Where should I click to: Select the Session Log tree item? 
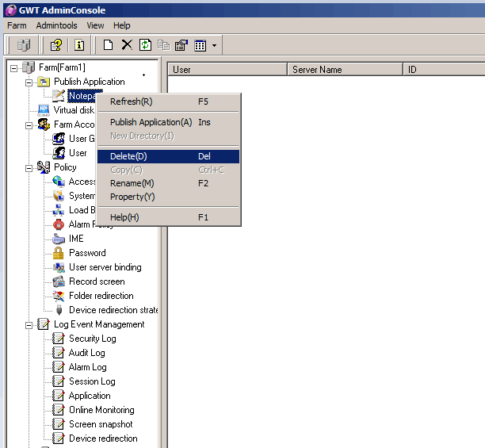92,381
